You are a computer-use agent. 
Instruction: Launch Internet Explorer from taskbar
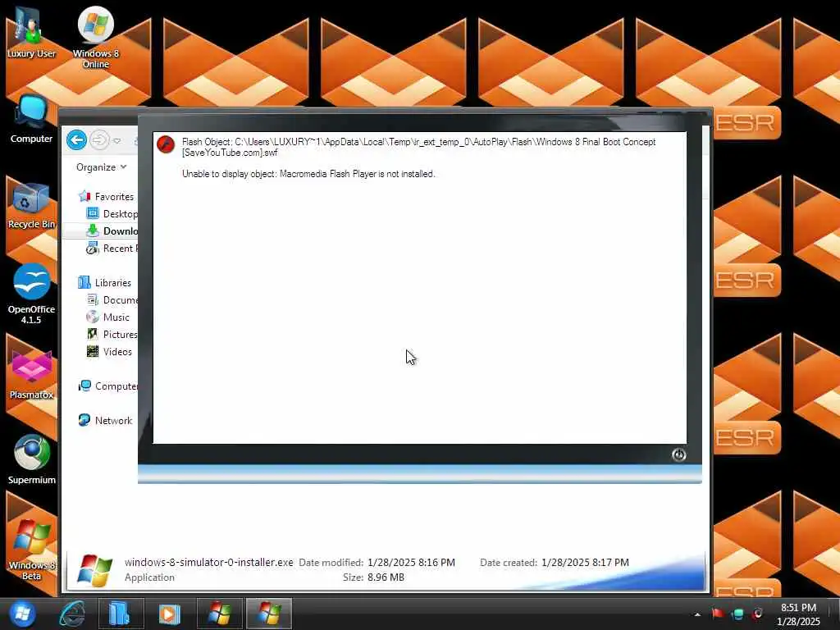click(72, 614)
